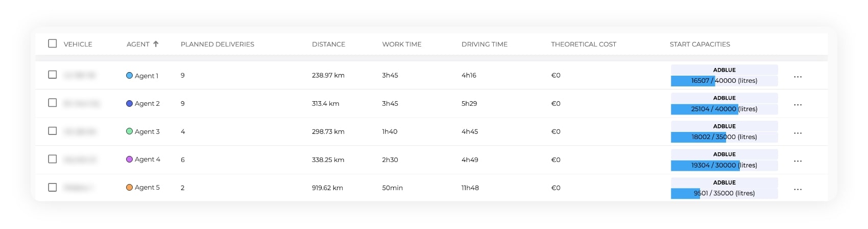This screenshot has width=868, height=229.
Task: Open the three-dot menu for Agent 1
Action: coord(798,77)
